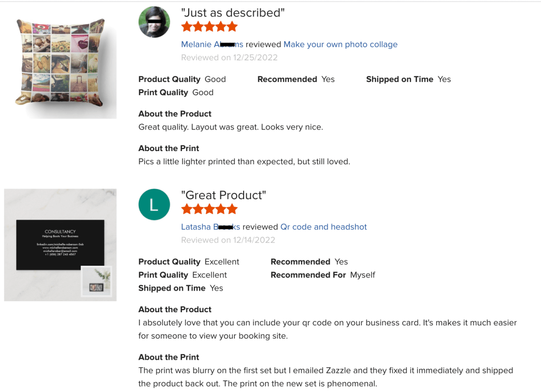
Task: Open "Make your own photo collage" product link
Action: point(340,44)
